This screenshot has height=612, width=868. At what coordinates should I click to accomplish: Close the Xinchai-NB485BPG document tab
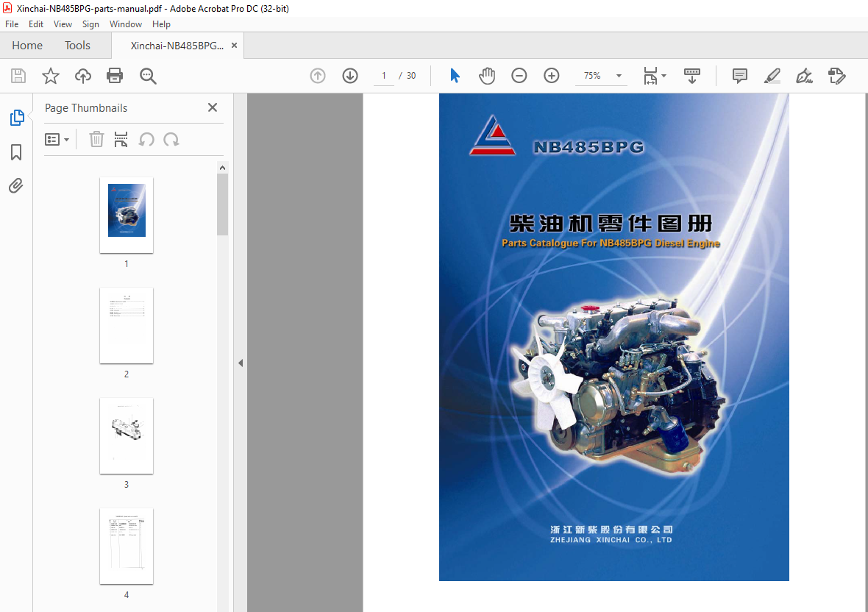234,46
